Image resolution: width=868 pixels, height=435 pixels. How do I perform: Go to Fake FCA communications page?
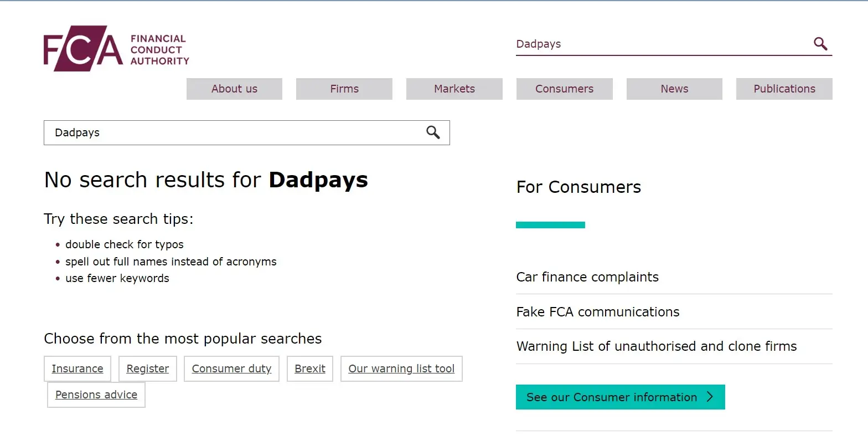click(x=597, y=312)
